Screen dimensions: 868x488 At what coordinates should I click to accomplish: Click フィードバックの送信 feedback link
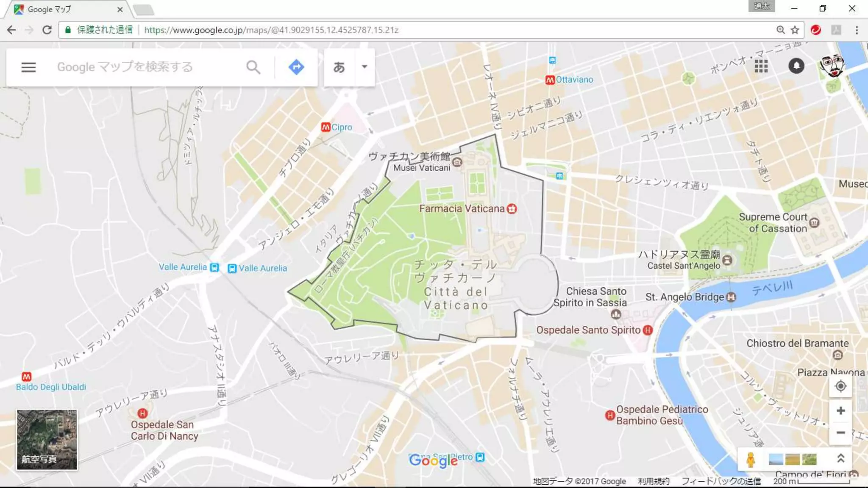click(721, 481)
